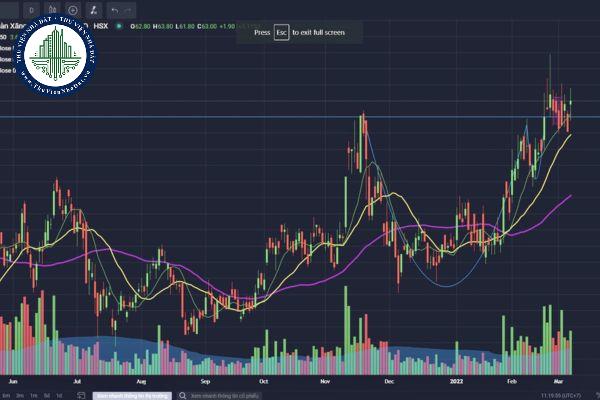
Task: Switch to the 1m time range
Action: [34, 395]
